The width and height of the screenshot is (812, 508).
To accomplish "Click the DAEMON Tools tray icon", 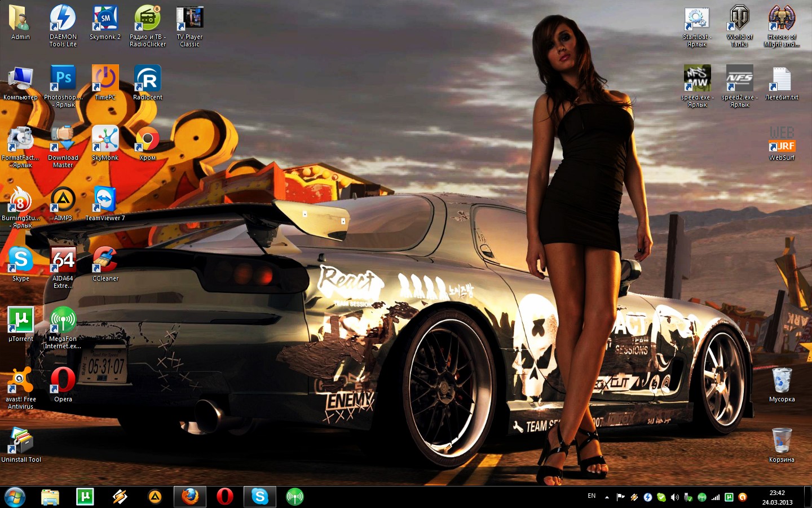I will 648,497.
